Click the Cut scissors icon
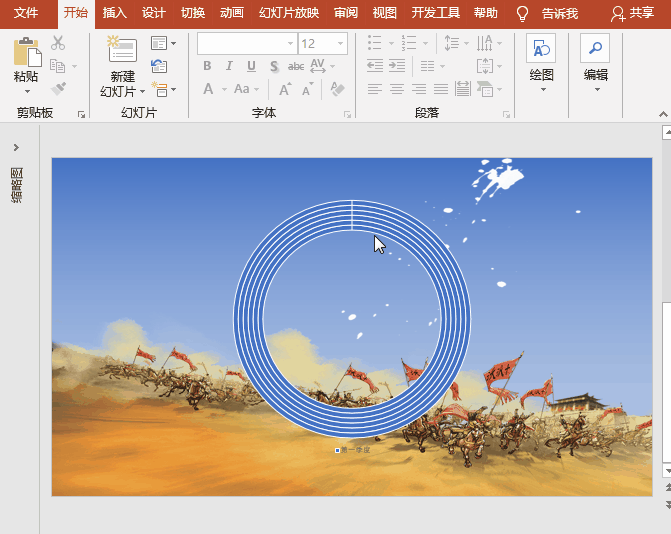This screenshot has width=671, height=534. (58, 43)
